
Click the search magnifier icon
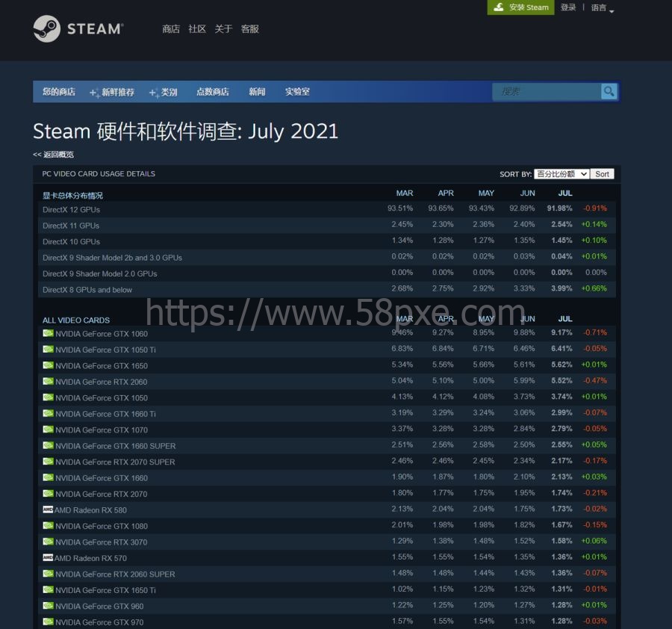coord(609,91)
